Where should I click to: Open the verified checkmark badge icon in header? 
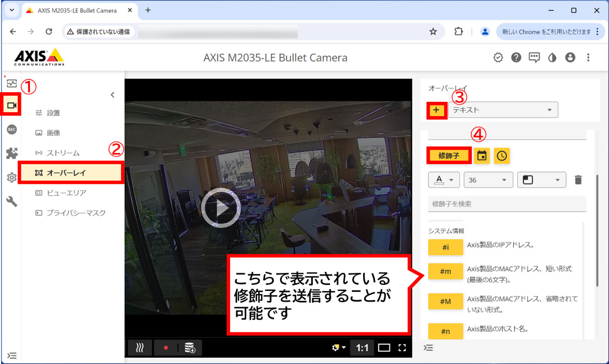coord(498,57)
